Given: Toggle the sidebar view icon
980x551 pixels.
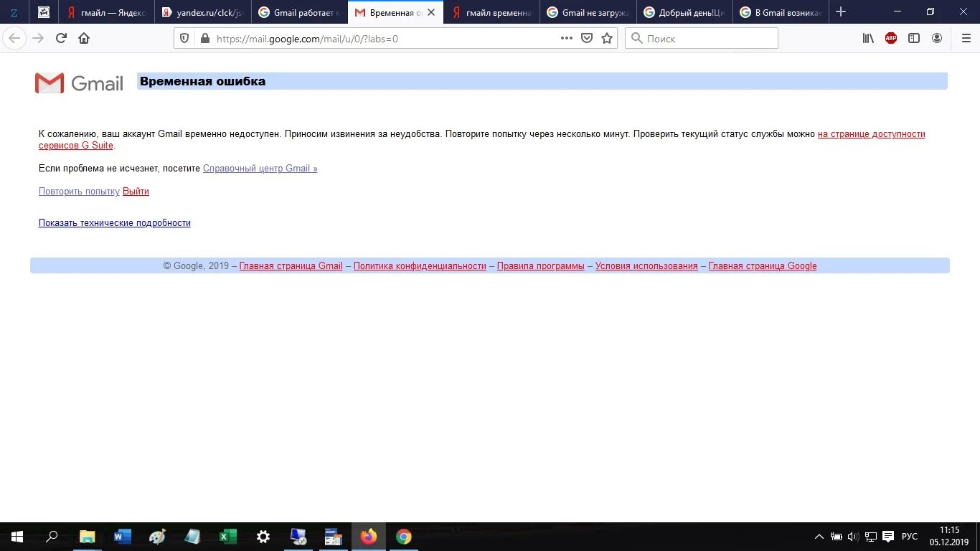Looking at the screenshot, I should click(x=914, y=39).
